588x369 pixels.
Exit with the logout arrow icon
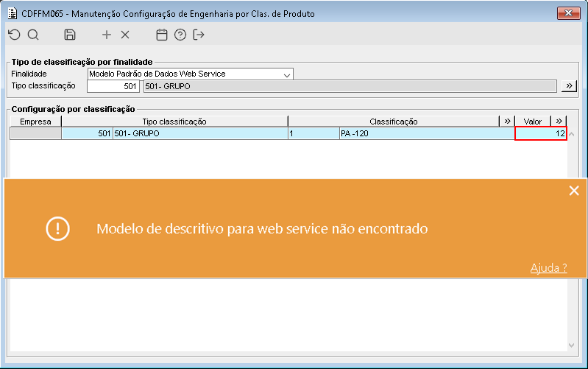click(x=199, y=35)
